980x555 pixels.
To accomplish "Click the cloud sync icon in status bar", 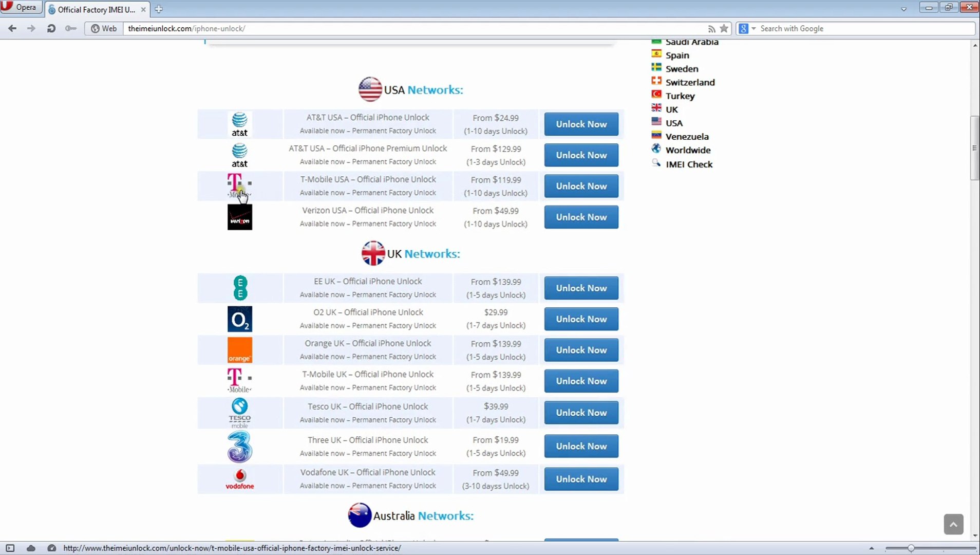I will tap(31, 548).
